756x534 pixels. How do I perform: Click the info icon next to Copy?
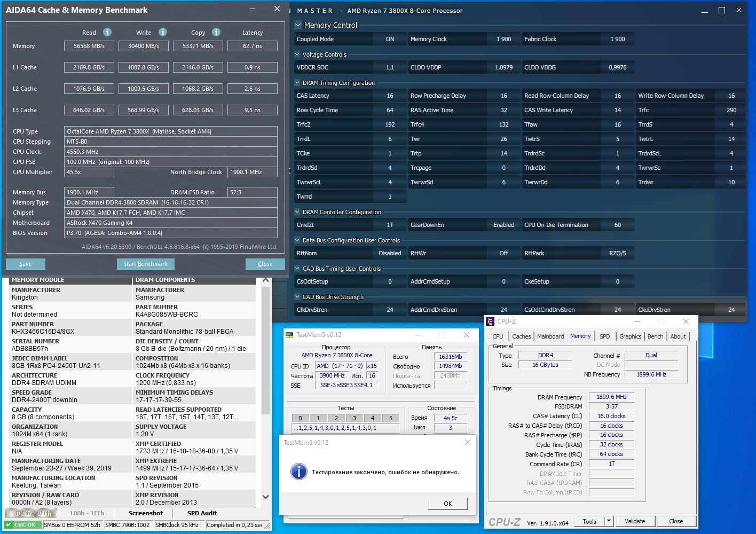point(216,32)
